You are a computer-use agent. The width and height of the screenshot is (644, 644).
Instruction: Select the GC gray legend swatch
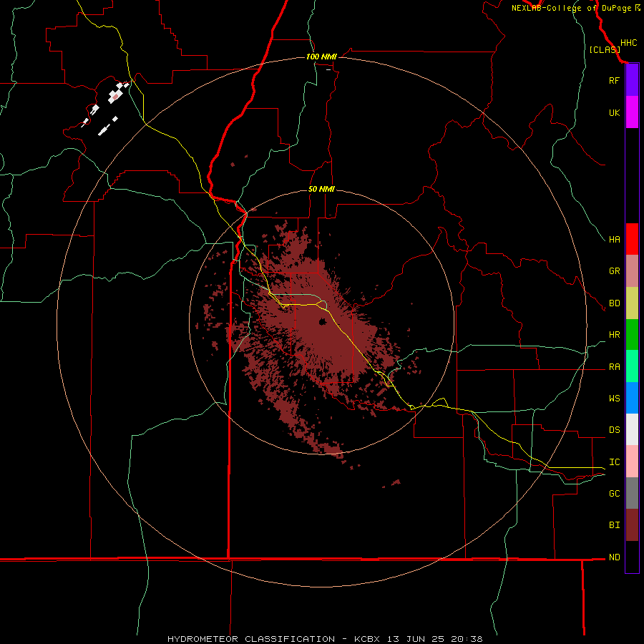[632, 493]
